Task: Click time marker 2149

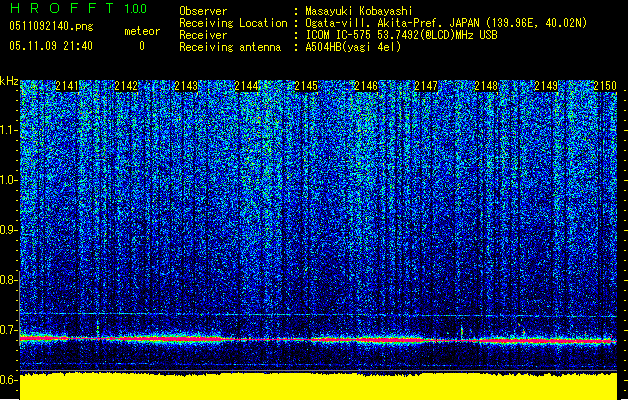Action: coord(546,86)
